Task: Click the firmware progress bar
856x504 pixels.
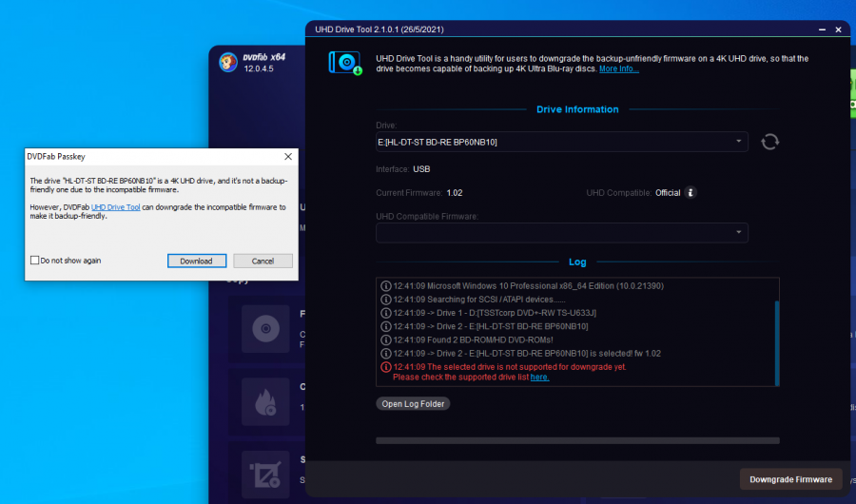Action: (x=577, y=440)
